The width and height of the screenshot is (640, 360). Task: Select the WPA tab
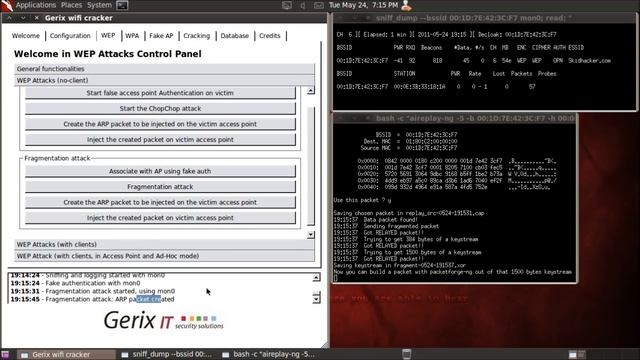click(x=132, y=36)
